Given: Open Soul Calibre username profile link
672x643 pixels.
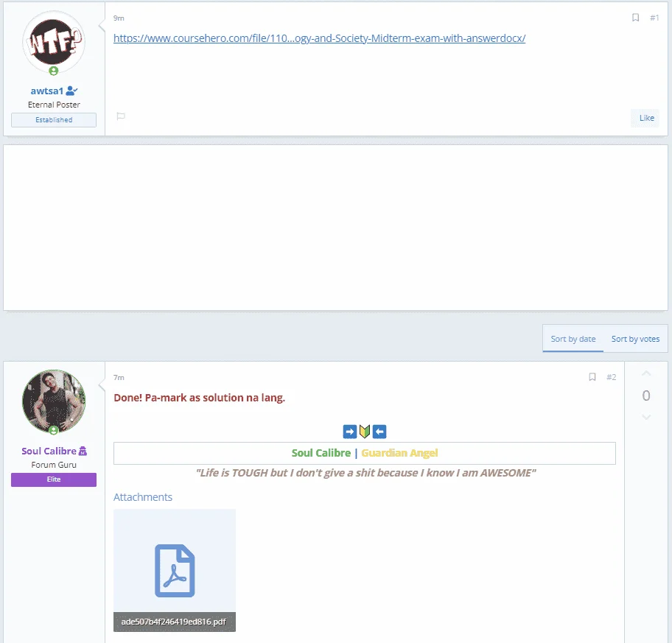Looking at the screenshot, I should [49, 451].
